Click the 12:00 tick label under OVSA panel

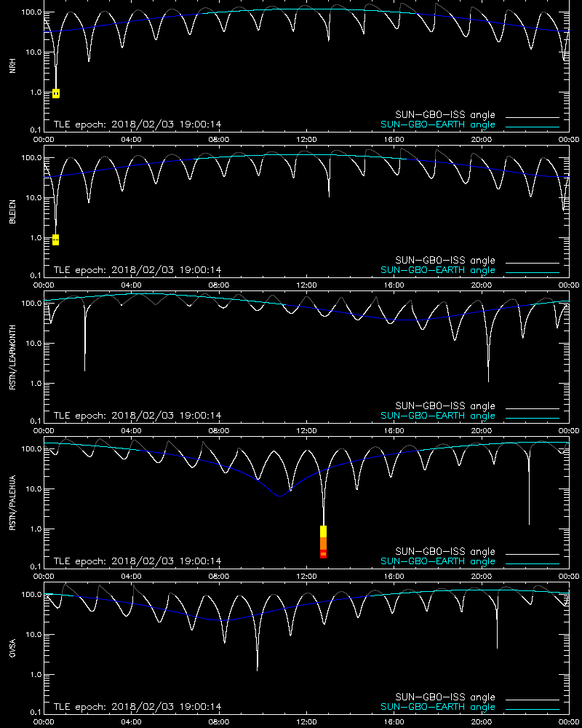(306, 721)
